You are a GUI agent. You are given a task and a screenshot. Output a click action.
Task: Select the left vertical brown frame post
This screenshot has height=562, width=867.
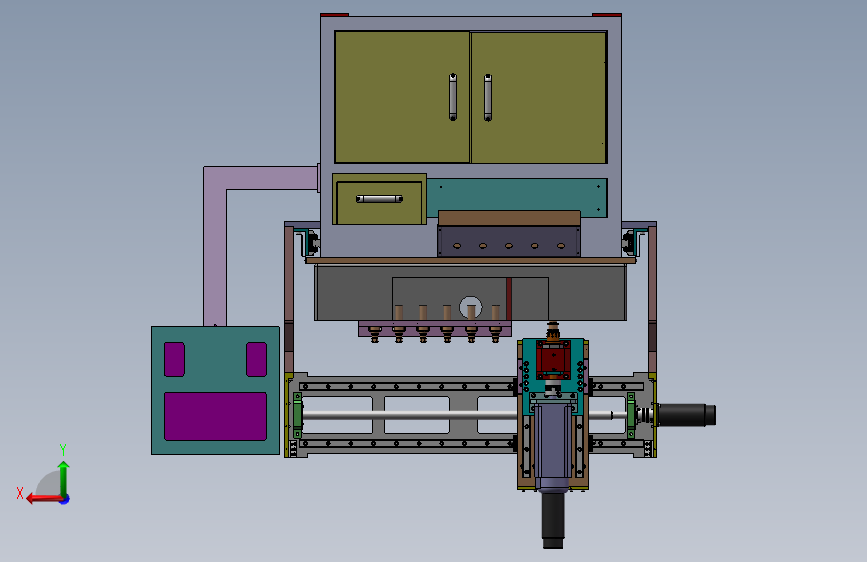(x=289, y=299)
